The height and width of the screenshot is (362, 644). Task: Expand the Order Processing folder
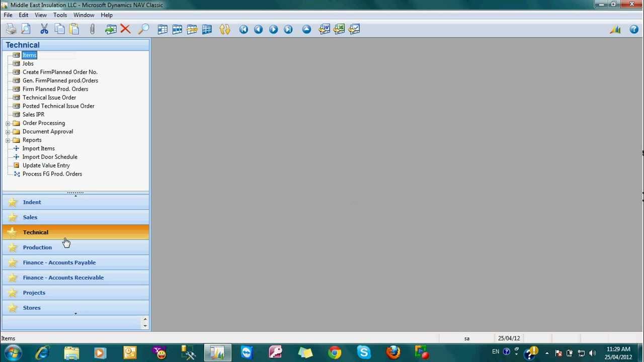(8, 123)
